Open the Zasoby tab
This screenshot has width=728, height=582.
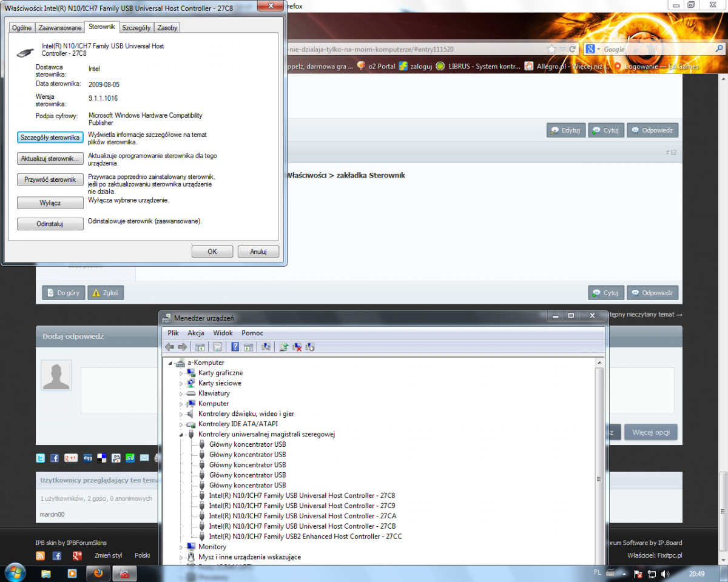167,28
